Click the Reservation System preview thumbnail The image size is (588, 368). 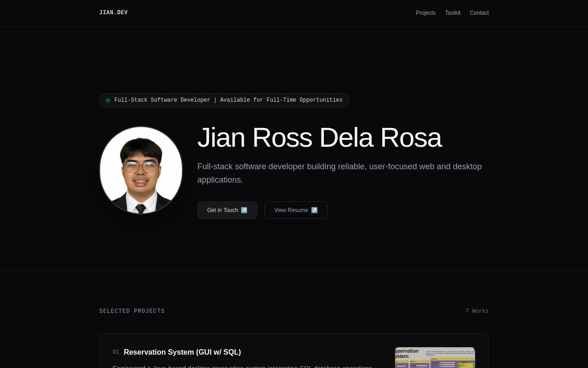(435, 358)
